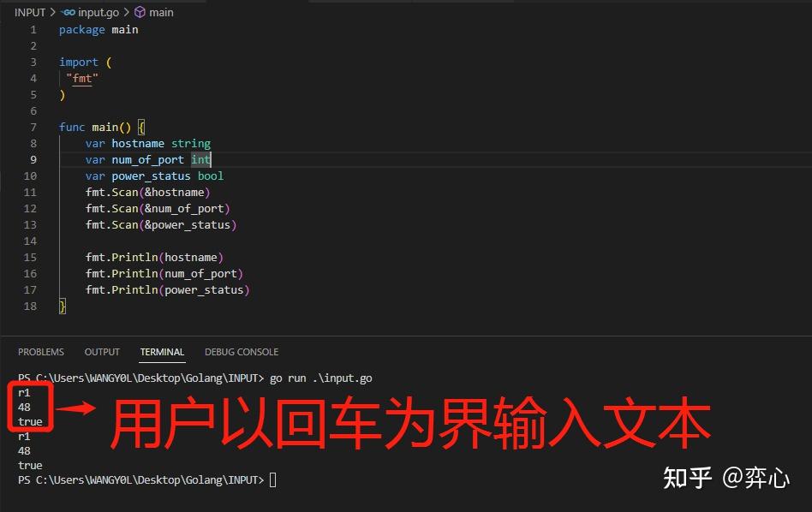Click line number 9 in the gutter
This screenshot has height=512, width=812.
tap(33, 159)
